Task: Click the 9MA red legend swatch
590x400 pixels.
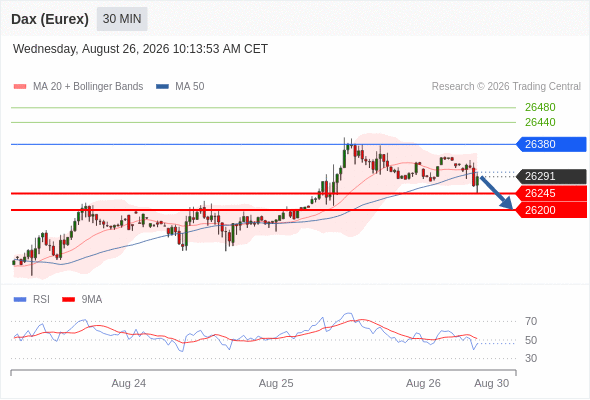Action: click(68, 300)
